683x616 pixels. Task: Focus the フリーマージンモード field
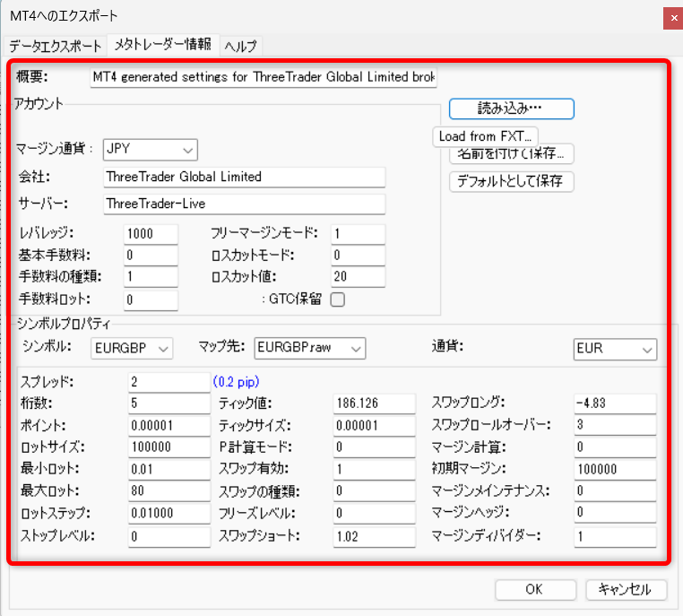[358, 234]
